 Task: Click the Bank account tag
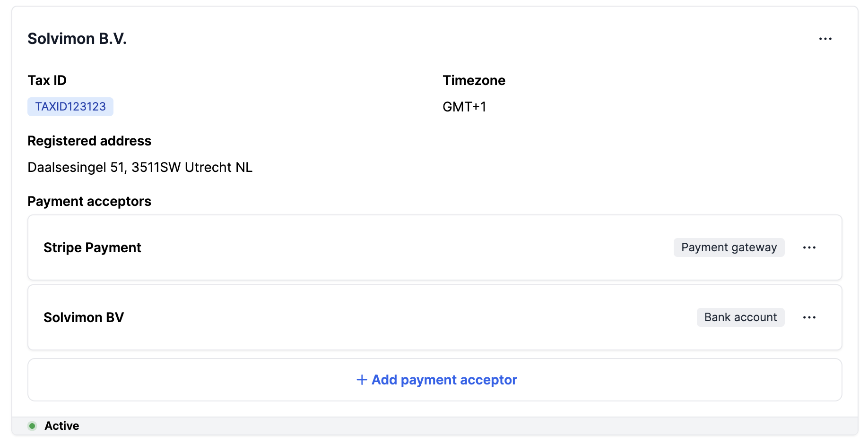(740, 317)
